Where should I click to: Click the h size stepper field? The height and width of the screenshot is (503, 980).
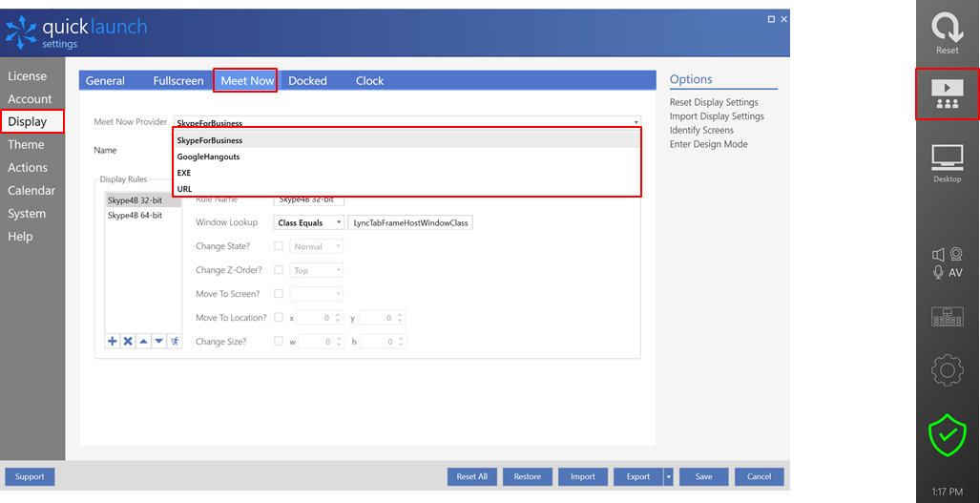(x=383, y=341)
